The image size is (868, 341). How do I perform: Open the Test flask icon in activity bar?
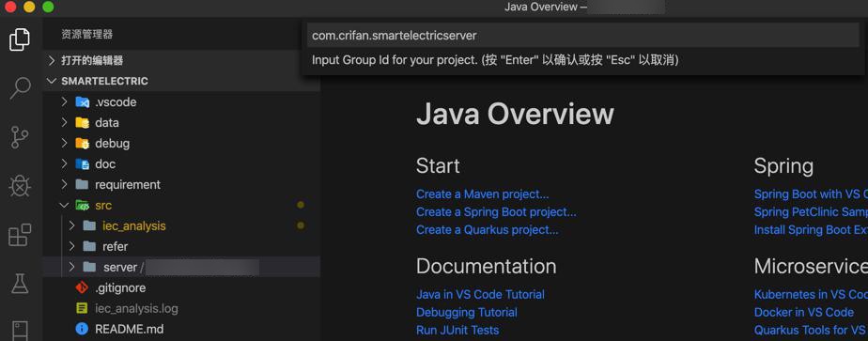click(x=20, y=284)
